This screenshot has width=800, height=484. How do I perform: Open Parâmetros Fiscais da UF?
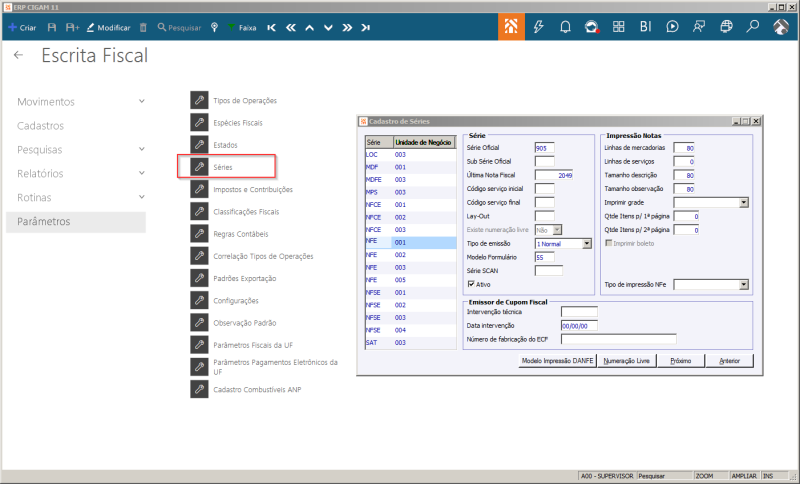242,345
